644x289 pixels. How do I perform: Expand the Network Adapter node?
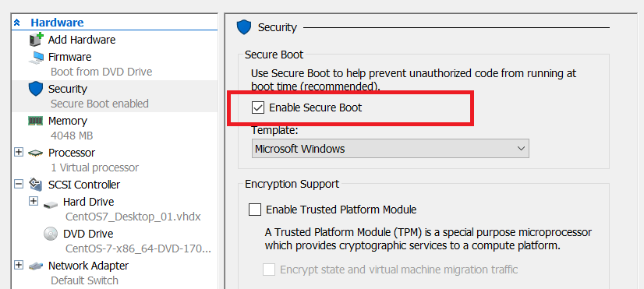coord(18,265)
